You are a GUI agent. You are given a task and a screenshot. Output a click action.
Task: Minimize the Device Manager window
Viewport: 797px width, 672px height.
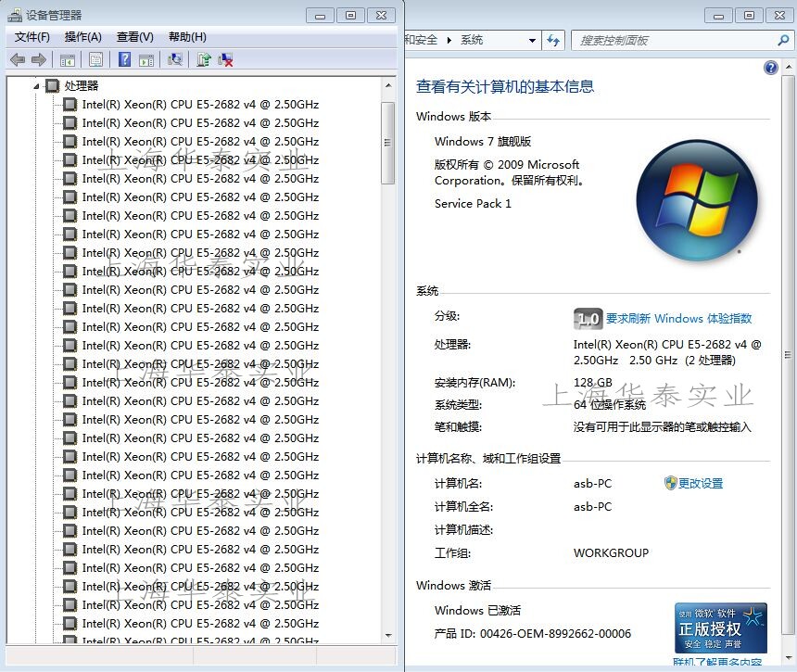tap(321, 16)
